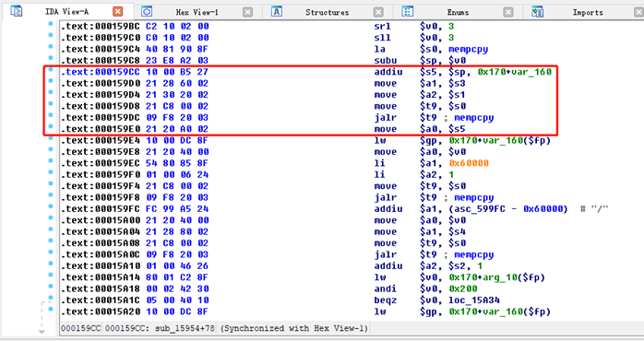Click the breakpoint dot at address 000159FC
Screen dimensions: 644x341
pos(51,206)
